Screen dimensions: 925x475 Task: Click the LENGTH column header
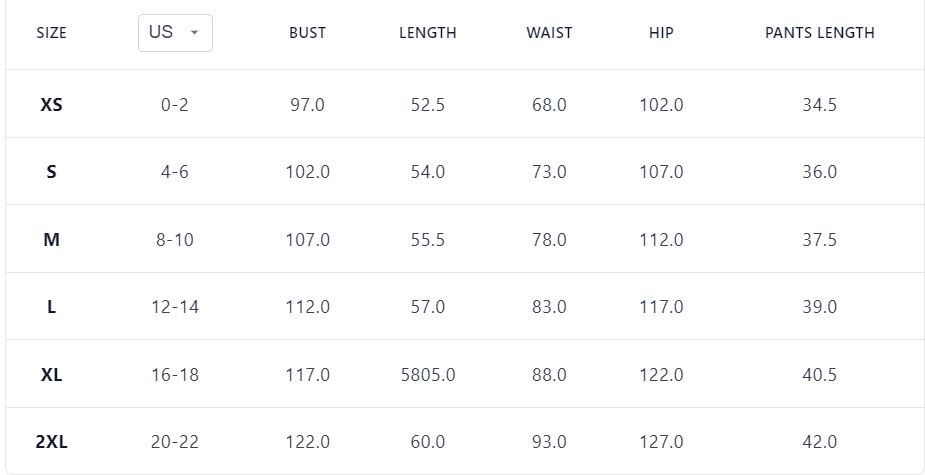(x=427, y=33)
